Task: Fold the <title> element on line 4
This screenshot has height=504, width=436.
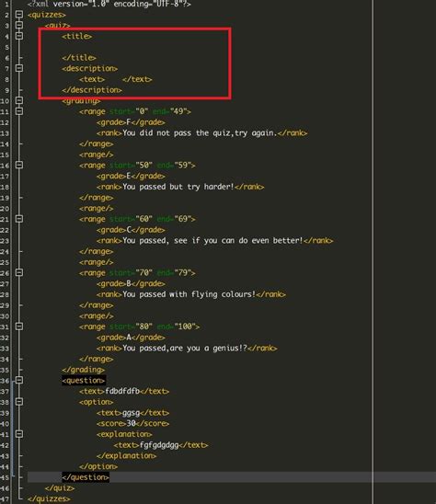Action: [19, 36]
